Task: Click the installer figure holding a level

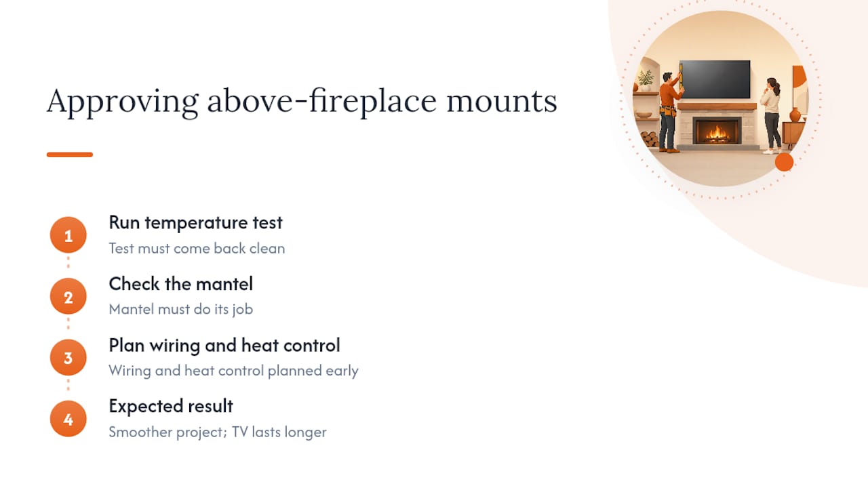Action: [x=669, y=112]
